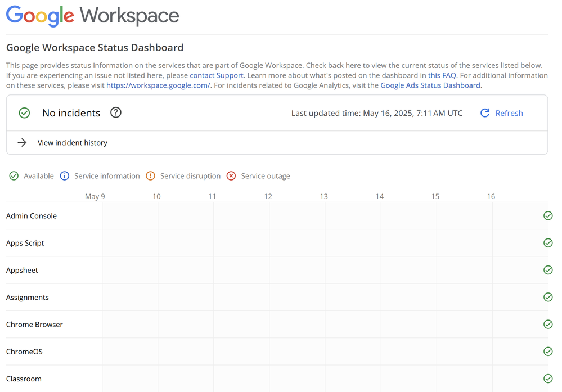This screenshot has width=562, height=392.
Task: Click Classroom available status icon
Action: [548, 379]
